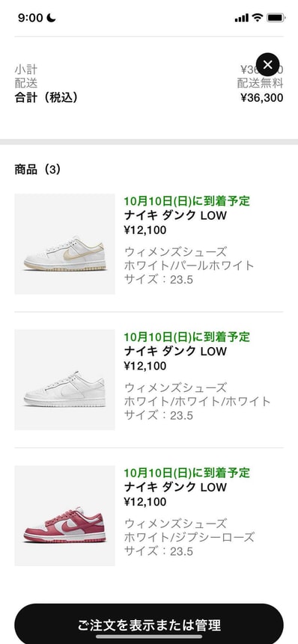Tap the ホワイト/ホワイト/ホワイト color description
298x644 pixels.
[198, 401]
